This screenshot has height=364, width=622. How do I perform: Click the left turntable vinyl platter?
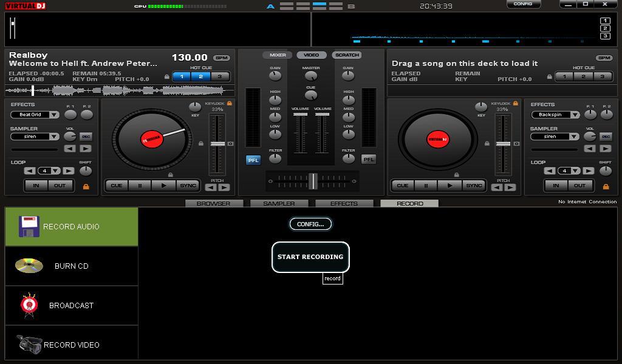152,140
